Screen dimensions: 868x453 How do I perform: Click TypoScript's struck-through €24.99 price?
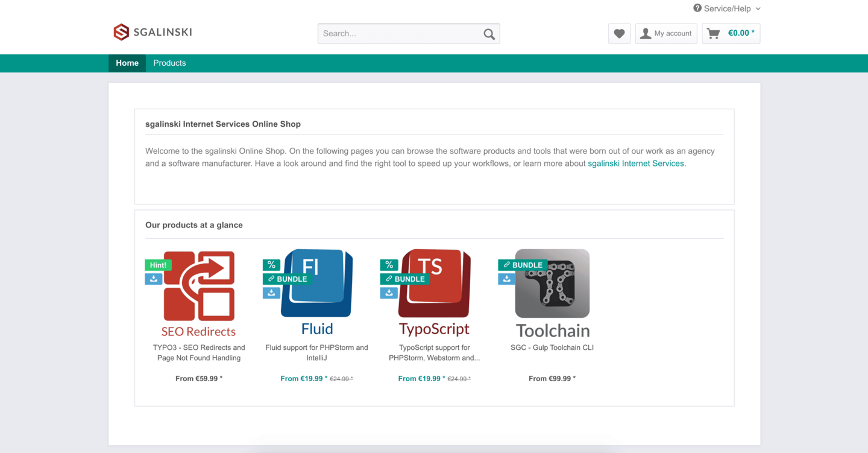tap(459, 379)
